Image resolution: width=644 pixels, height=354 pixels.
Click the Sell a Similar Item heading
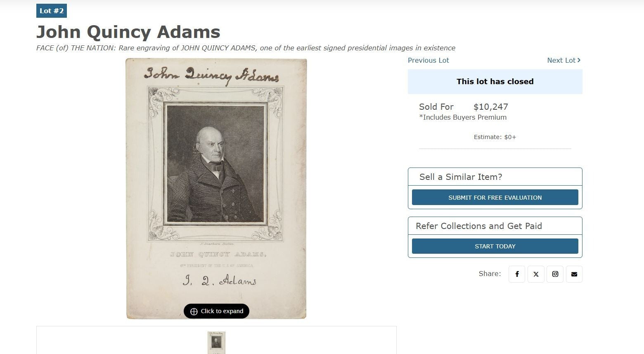point(461,177)
